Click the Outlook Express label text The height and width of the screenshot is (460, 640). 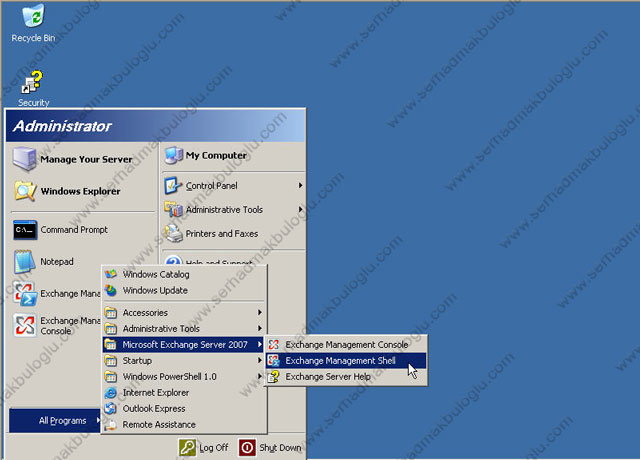(x=154, y=409)
